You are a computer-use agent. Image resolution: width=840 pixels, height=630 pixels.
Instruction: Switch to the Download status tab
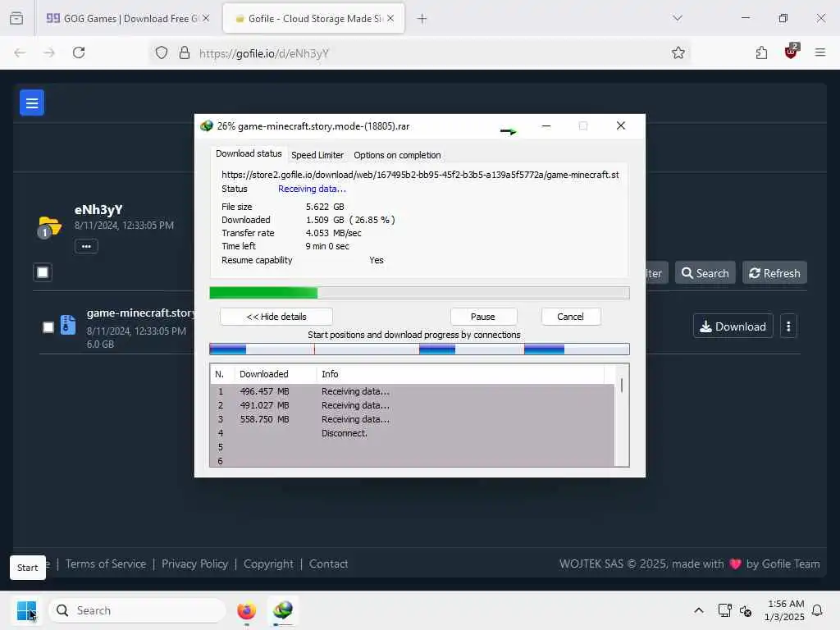pos(249,153)
